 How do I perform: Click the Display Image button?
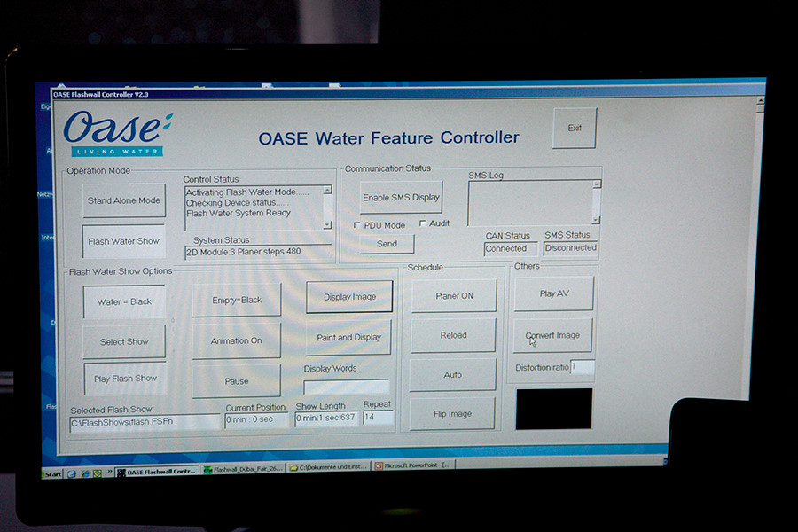[x=349, y=296]
